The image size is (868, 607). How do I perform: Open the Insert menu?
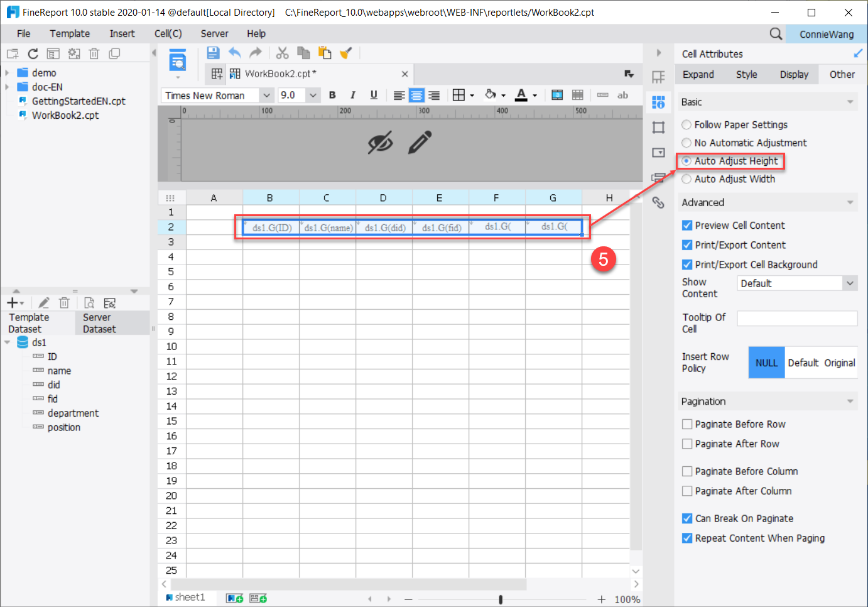click(122, 34)
